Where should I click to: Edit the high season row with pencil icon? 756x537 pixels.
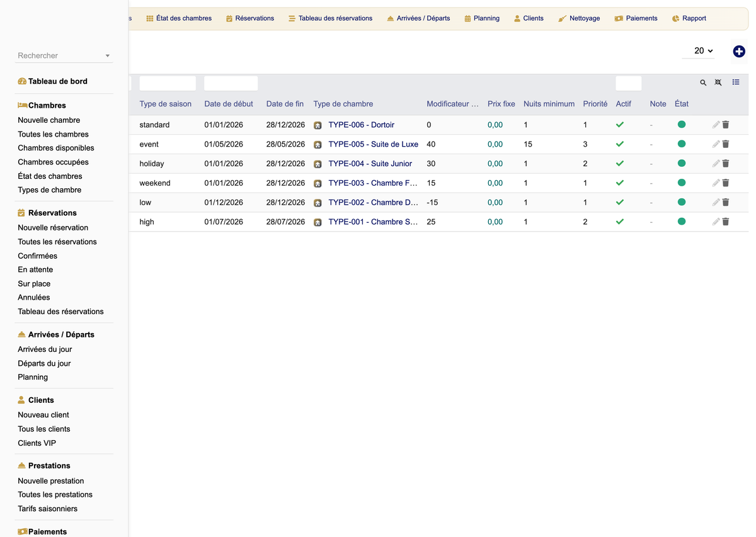click(716, 222)
